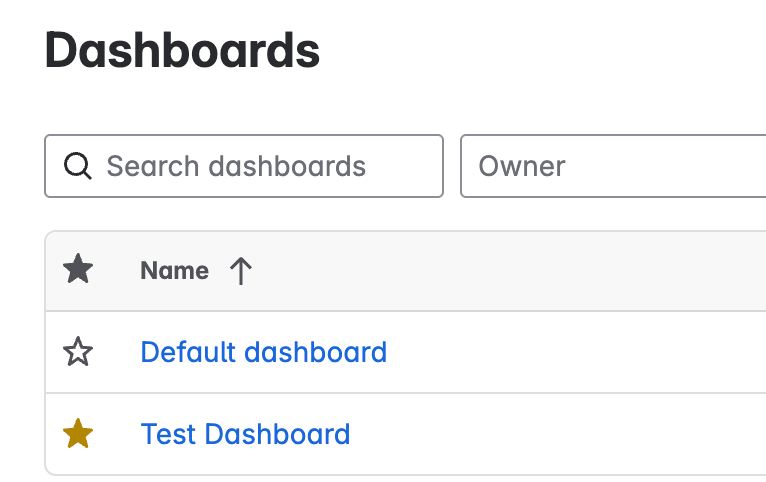The width and height of the screenshot is (766, 482).
Task: Reverse sort order with the up arrow
Action: click(241, 271)
